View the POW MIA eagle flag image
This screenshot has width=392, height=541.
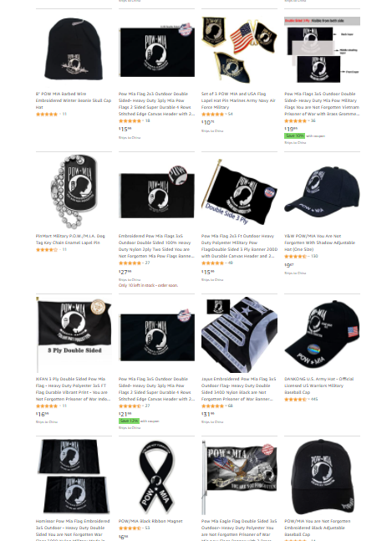[x=239, y=478]
